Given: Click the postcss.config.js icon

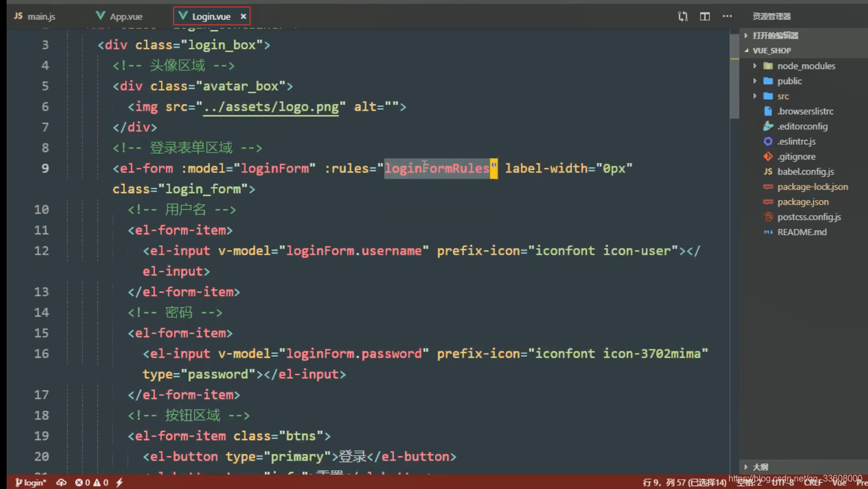Looking at the screenshot, I should click(768, 217).
